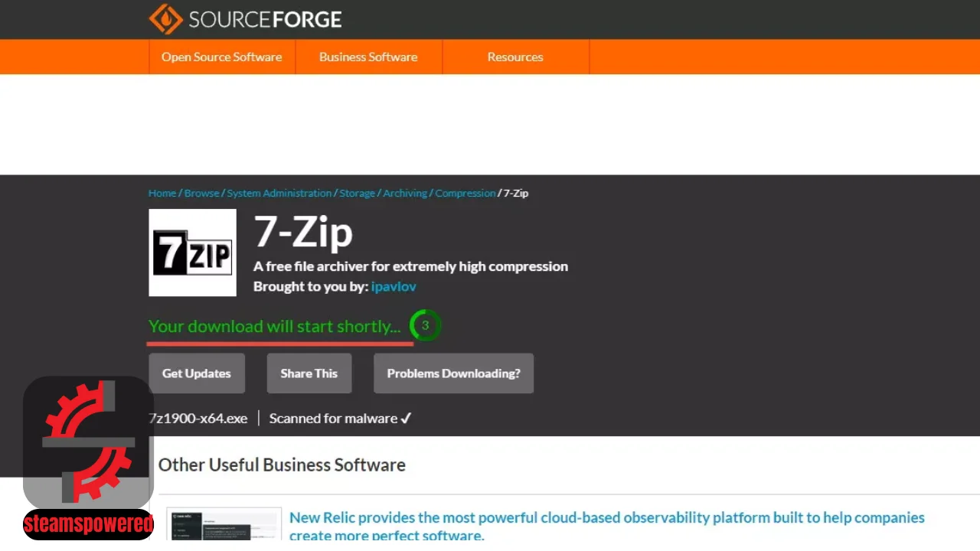
Task: Click the New Relic thumbnail image
Action: (x=224, y=525)
